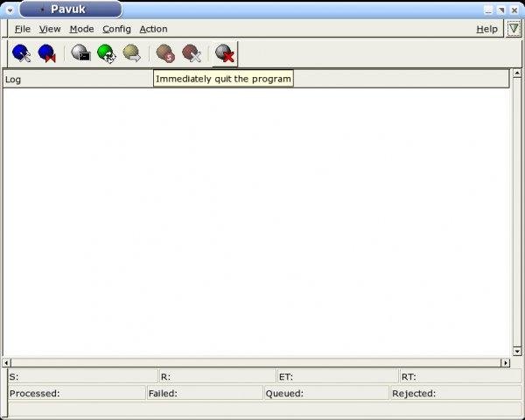
Task: Close the Pavuk window
Action: tap(514, 10)
